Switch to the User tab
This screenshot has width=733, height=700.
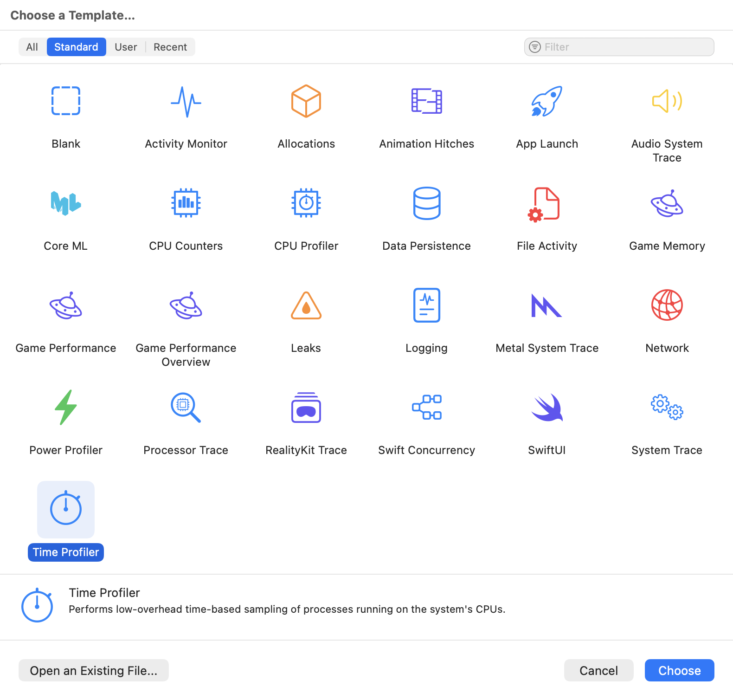click(x=126, y=47)
